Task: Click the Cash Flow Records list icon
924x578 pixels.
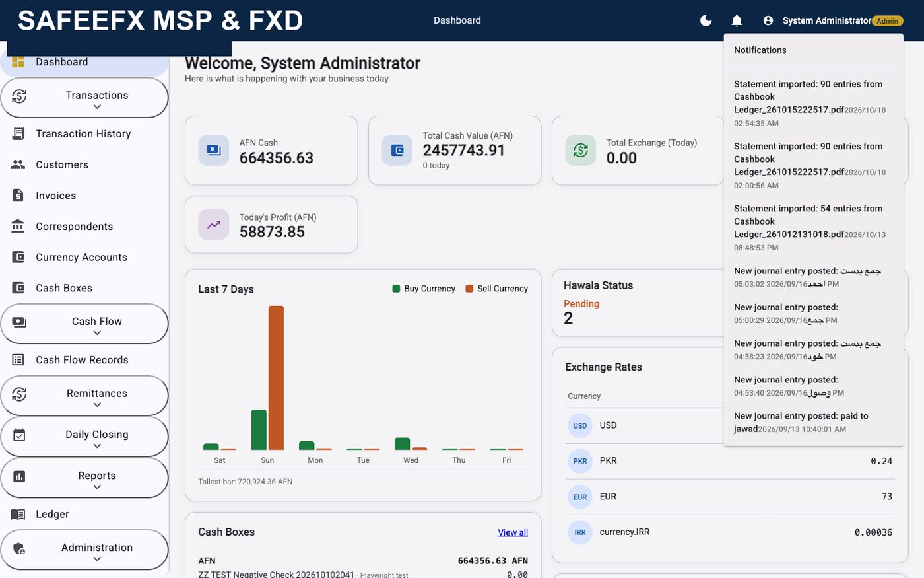Action: (x=18, y=360)
